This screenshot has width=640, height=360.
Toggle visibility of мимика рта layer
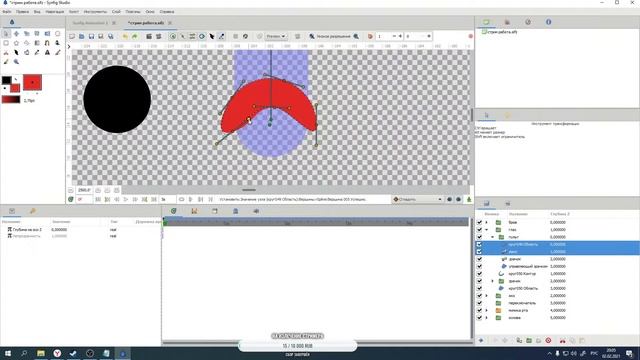coord(479,311)
